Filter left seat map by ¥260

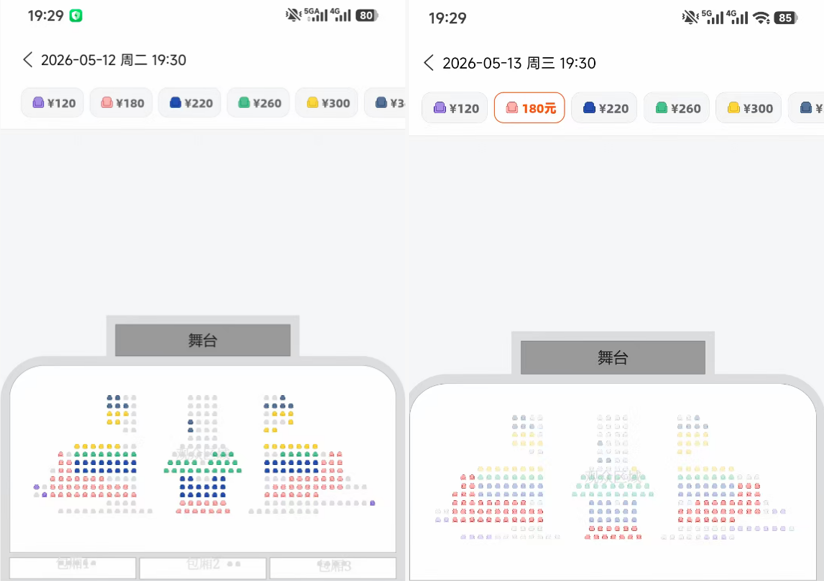coord(259,103)
